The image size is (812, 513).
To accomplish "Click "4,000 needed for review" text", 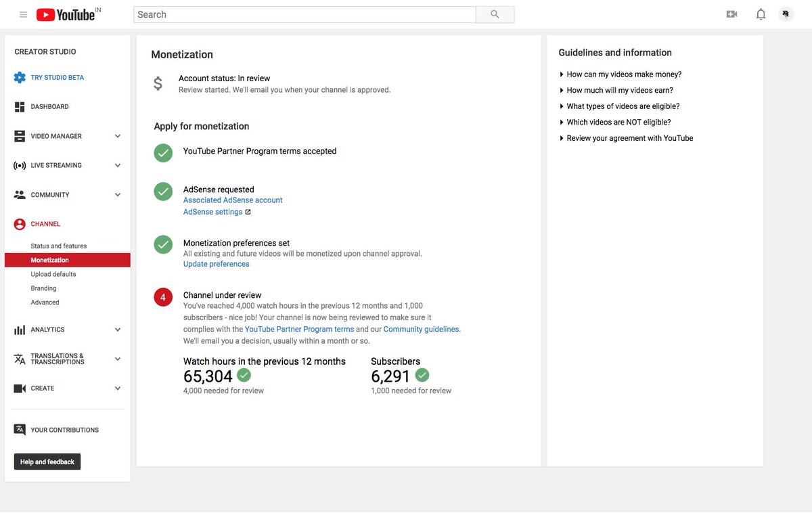I will point(223,391).
